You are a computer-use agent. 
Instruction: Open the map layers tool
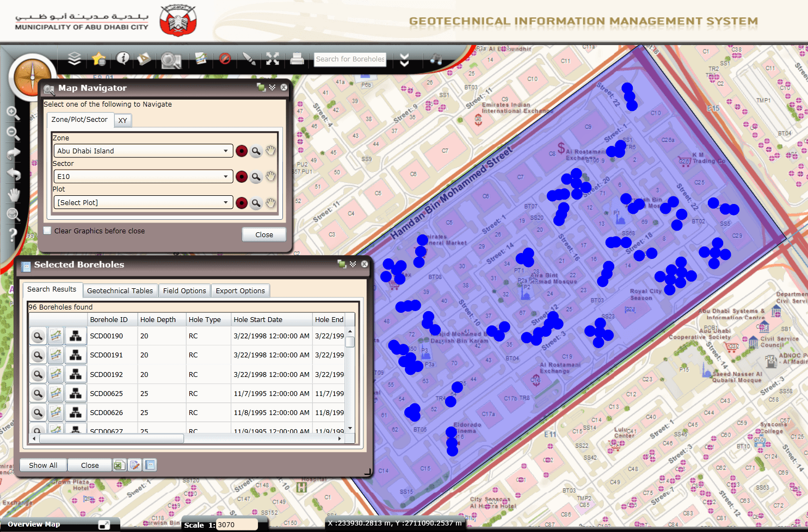click(x=75, y=59)
